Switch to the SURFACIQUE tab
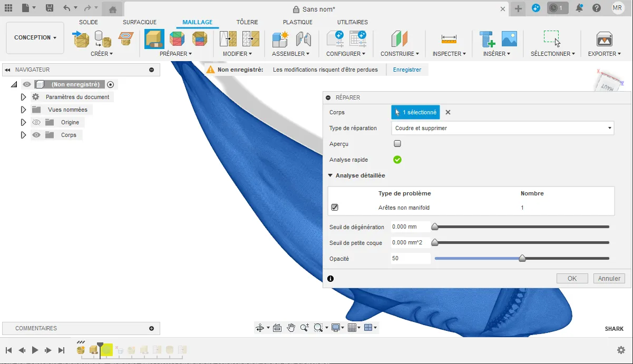The image size is (633, 364). 140,22
